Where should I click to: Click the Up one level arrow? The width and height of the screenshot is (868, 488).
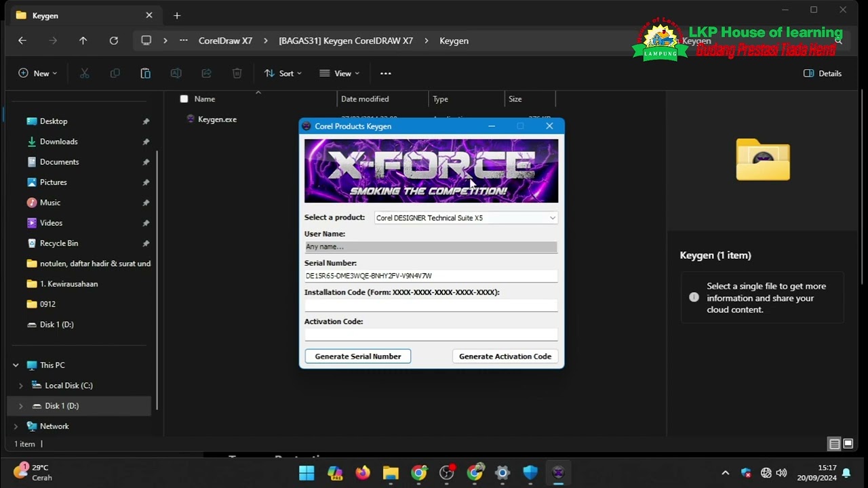pos(83,41)
